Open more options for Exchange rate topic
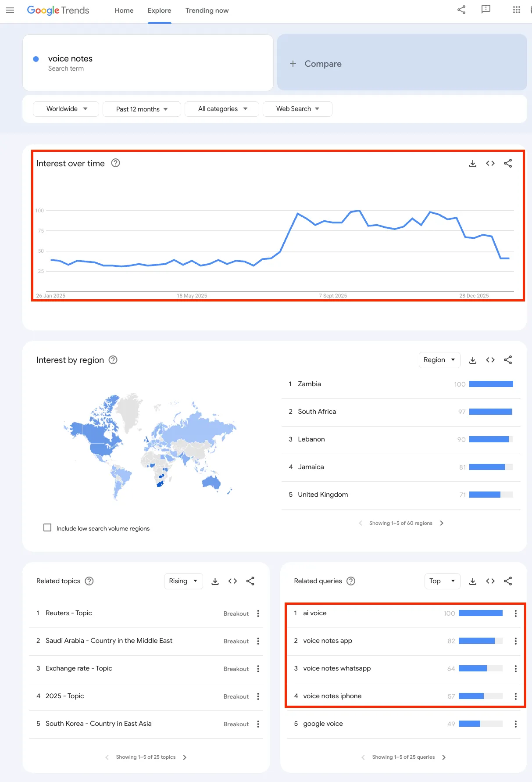The image size is (532, 782). click(258, 669)
